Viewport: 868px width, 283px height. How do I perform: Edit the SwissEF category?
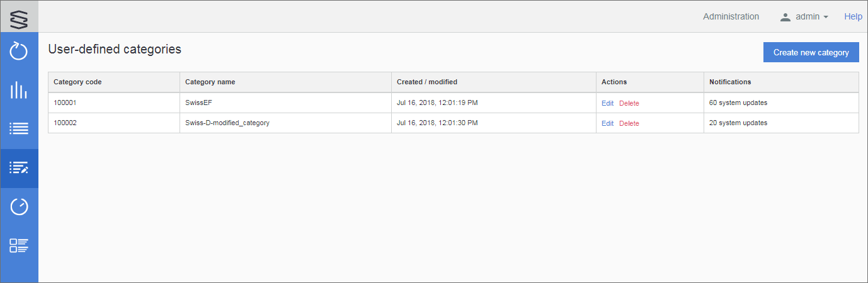(607, 103)
